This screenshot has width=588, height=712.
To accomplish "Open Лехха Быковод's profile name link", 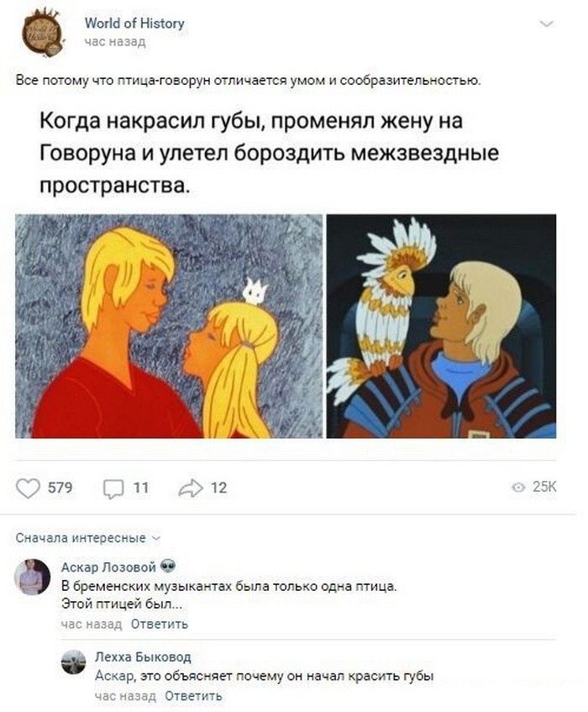I will coord(143,657).
